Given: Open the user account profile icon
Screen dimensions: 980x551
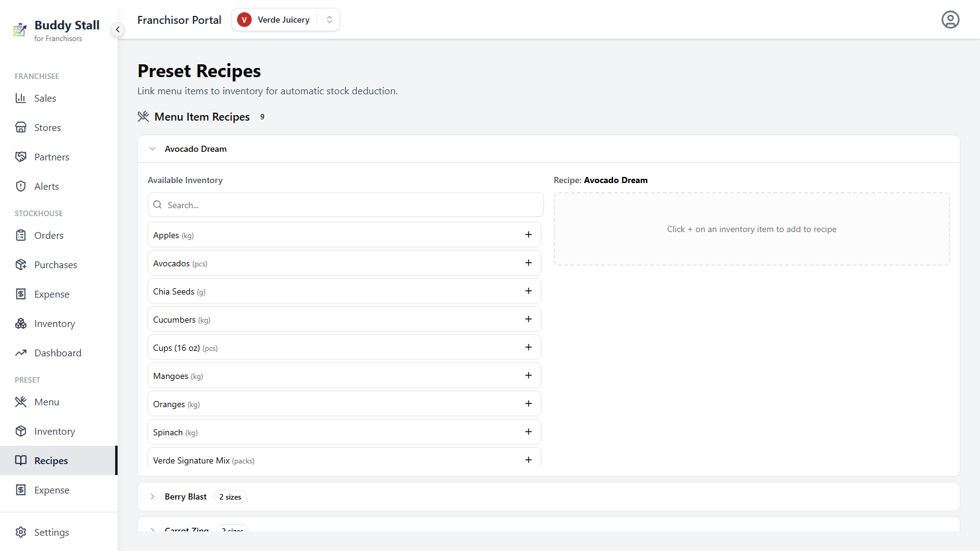Looking at the screenshot, I should click(x=950, y=20).
